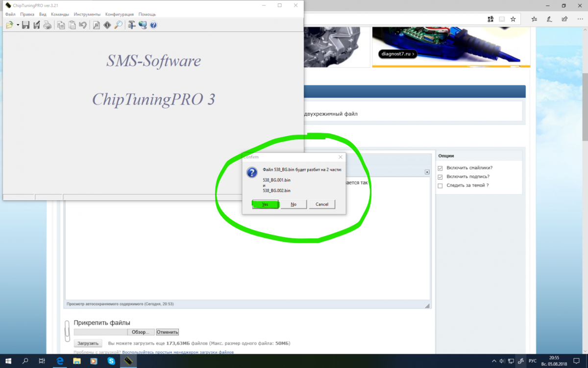
Task: Open File Explorer from the taskbar
Action: [77, 361]
